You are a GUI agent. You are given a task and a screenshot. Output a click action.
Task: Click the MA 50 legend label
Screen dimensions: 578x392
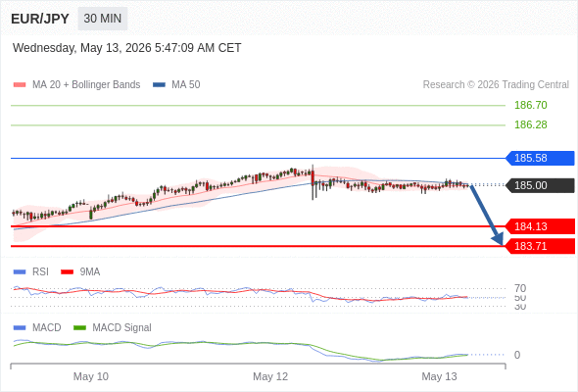[186, 85]
